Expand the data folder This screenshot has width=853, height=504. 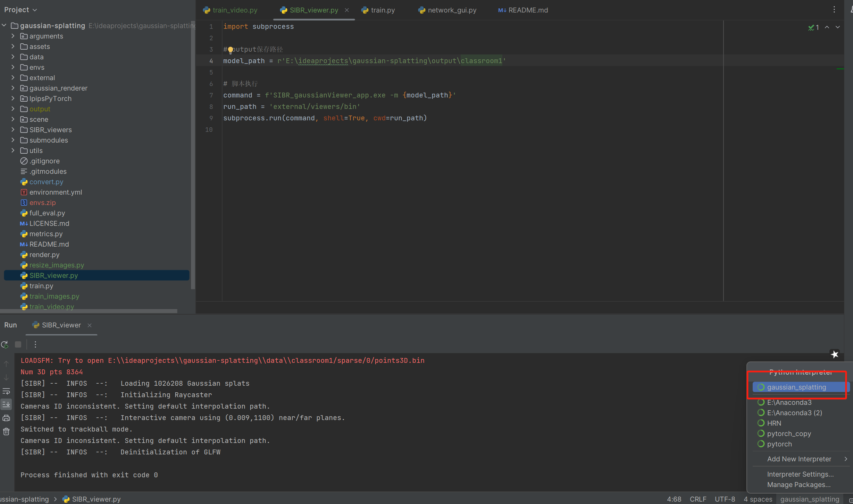[13, 57]
